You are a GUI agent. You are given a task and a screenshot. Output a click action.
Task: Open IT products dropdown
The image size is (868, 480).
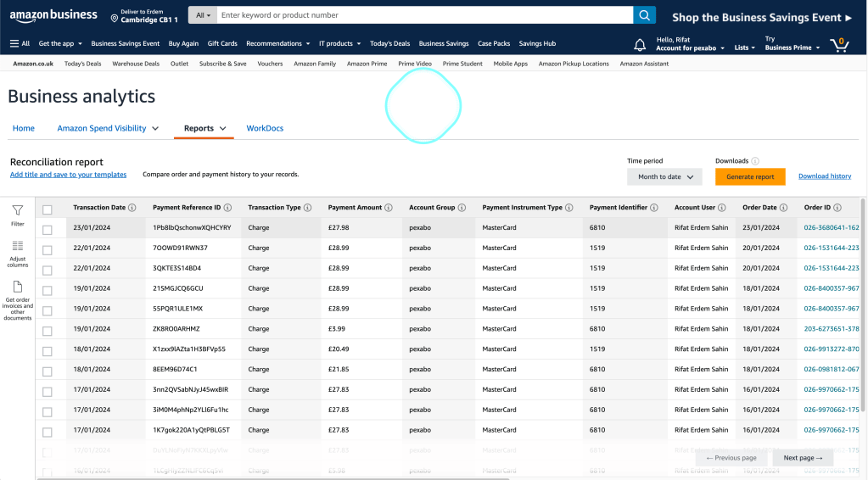click(340, 43)
